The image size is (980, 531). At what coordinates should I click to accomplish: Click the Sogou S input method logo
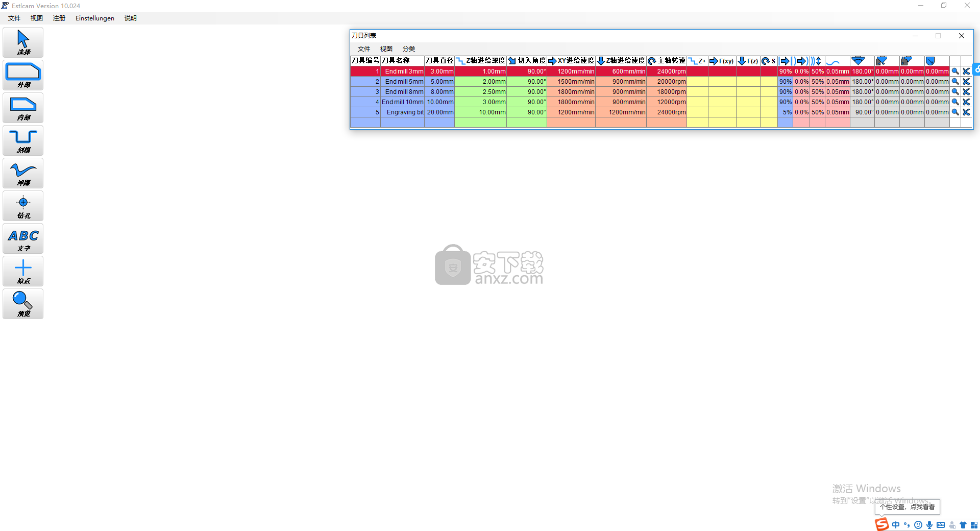881,524
